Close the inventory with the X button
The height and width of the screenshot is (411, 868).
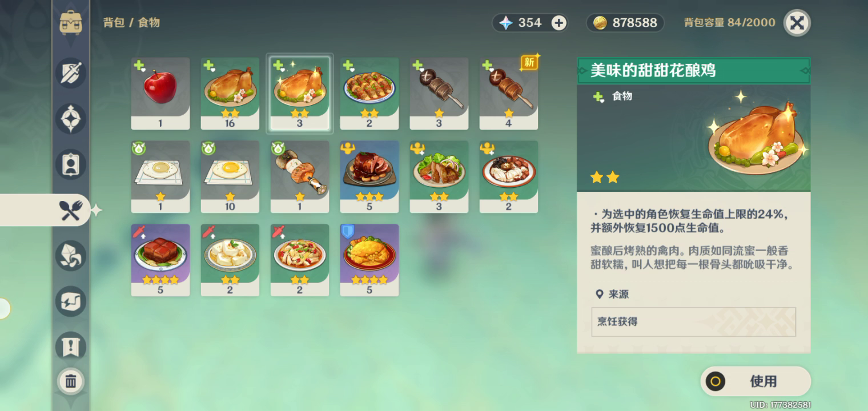[x=797, y=23]
